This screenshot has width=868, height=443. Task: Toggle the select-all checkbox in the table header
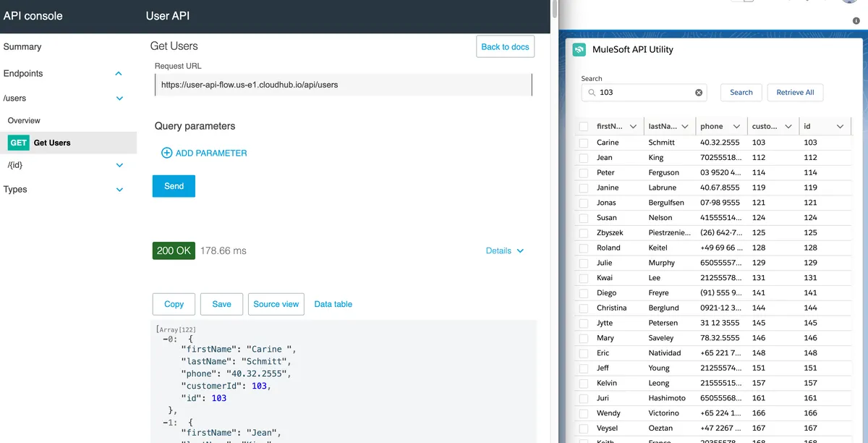(584, 126)
